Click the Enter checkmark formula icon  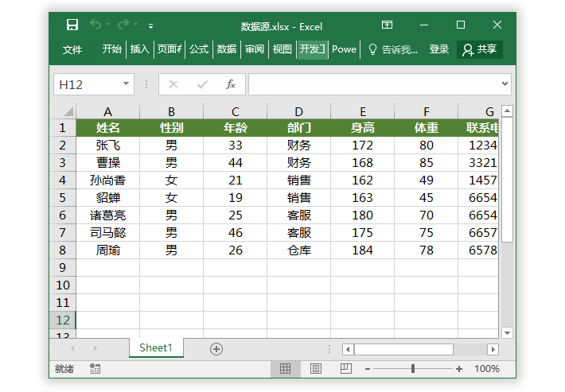tap(202, 84)
